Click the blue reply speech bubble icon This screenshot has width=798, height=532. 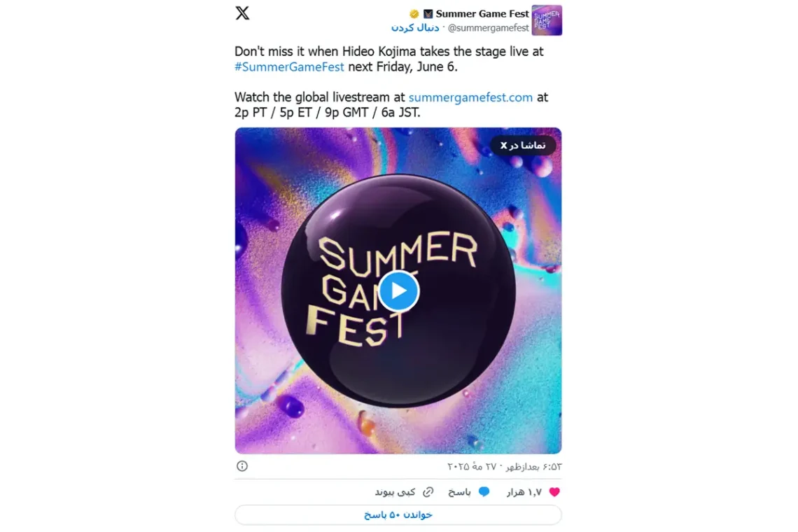(484, 492)
